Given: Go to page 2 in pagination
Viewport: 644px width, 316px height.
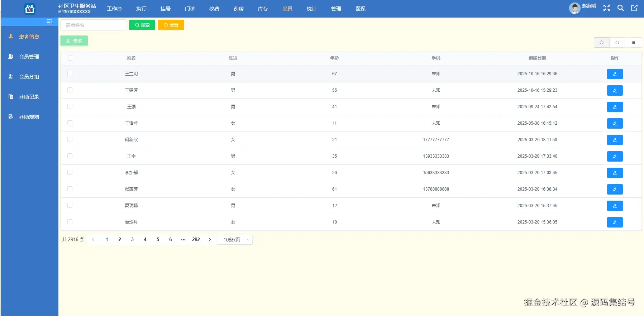Looking at the screenshot, I should [120, 240].
